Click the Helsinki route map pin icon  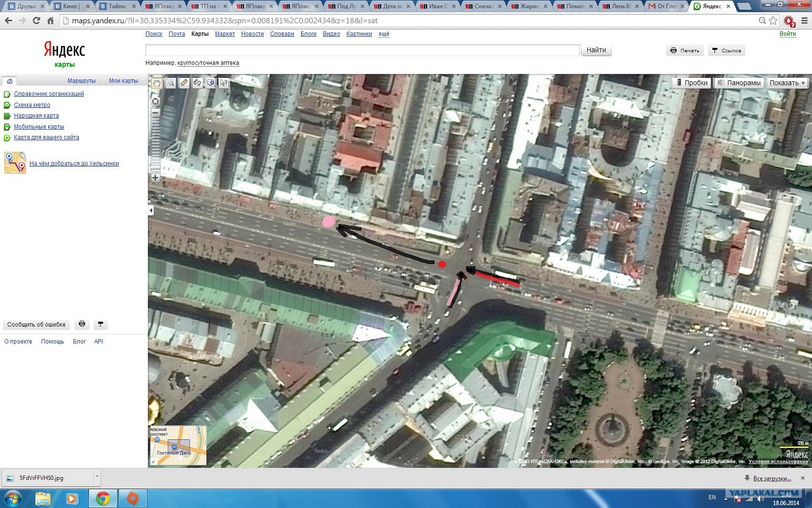pos(15,163)
